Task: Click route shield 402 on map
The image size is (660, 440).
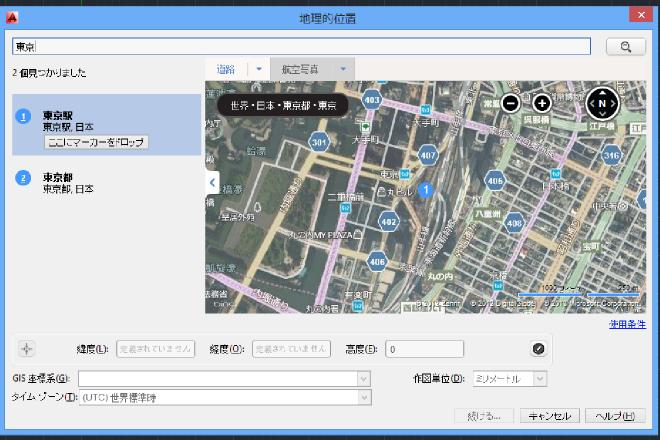Action: pos(389,221)
